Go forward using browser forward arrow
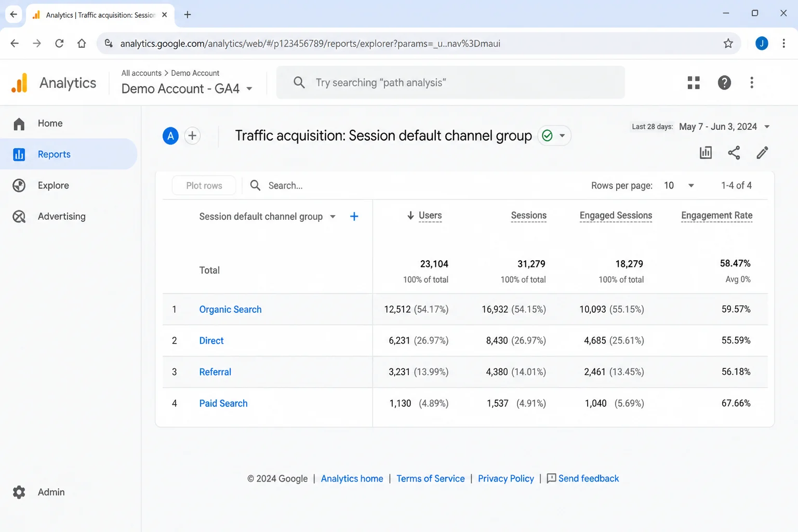Image resolution: width=798 pixels, height=532 pixels. coord(37,44)
